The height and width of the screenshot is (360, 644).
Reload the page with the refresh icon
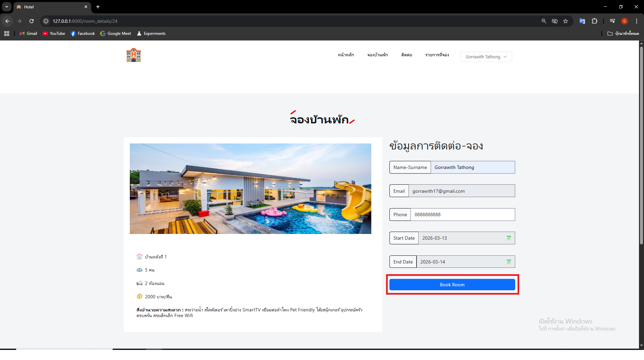coord(32,21)
